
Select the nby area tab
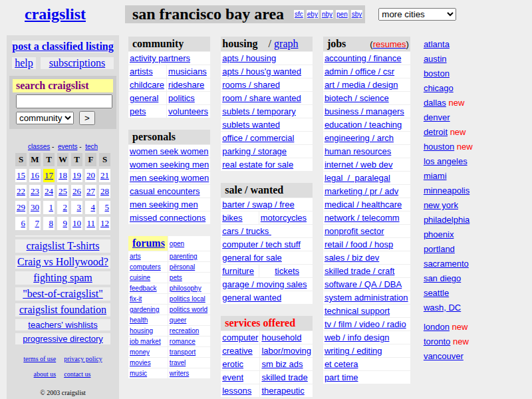tap(327, 14)
